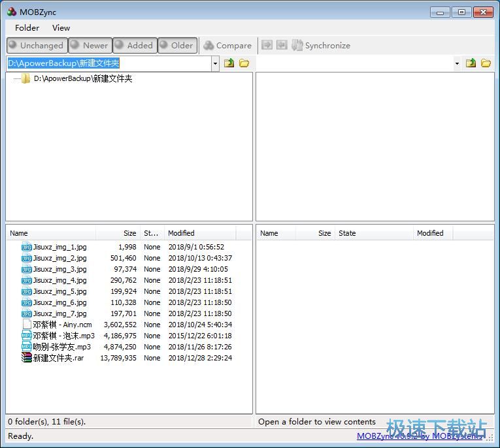Click right pane's browse folder icon
This screenshot has height=448, width=500.
tap(486, 63)
